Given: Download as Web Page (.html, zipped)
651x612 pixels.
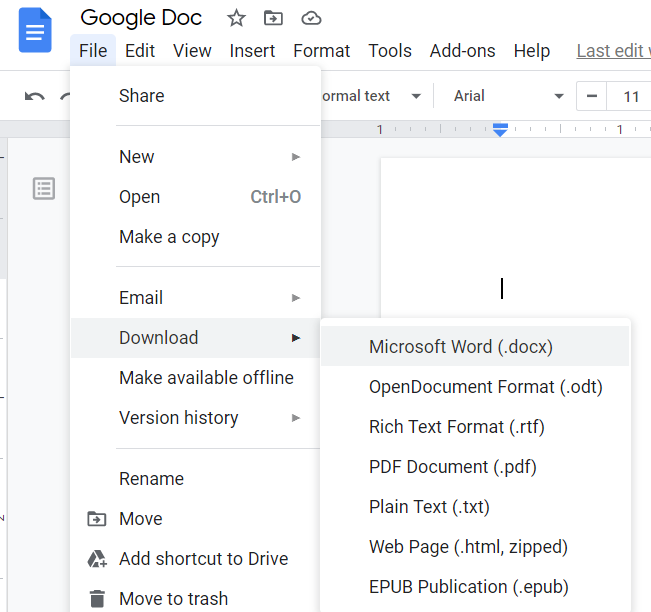Looking at the screenshot, I should 475,547.
